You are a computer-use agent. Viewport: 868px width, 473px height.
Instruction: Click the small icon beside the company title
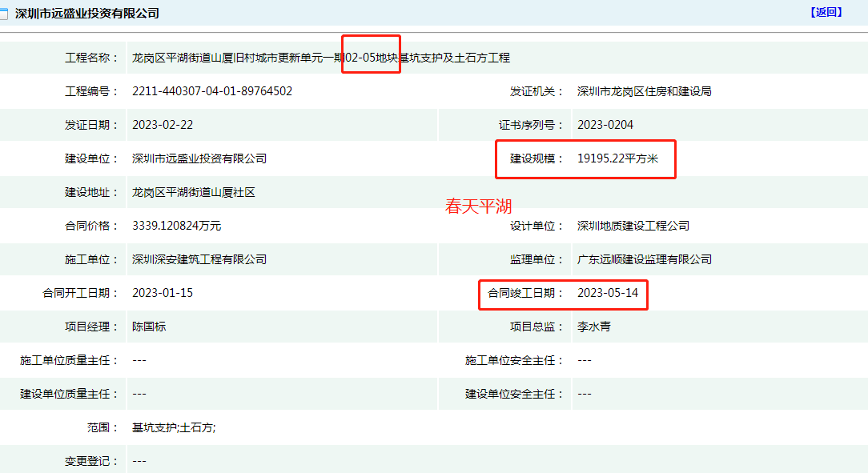pyautogui.click(x=6, y=14)
